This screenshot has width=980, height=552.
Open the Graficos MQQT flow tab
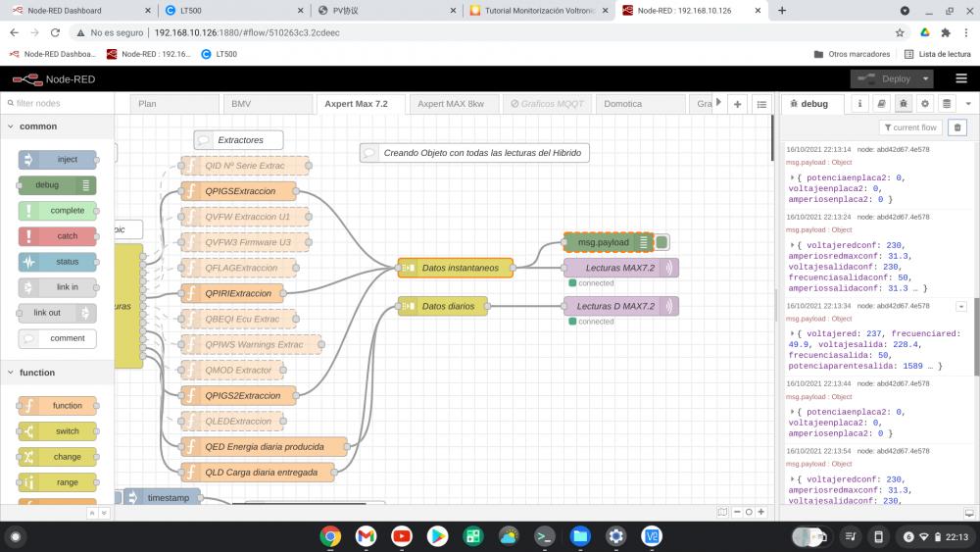coord(547,104)
